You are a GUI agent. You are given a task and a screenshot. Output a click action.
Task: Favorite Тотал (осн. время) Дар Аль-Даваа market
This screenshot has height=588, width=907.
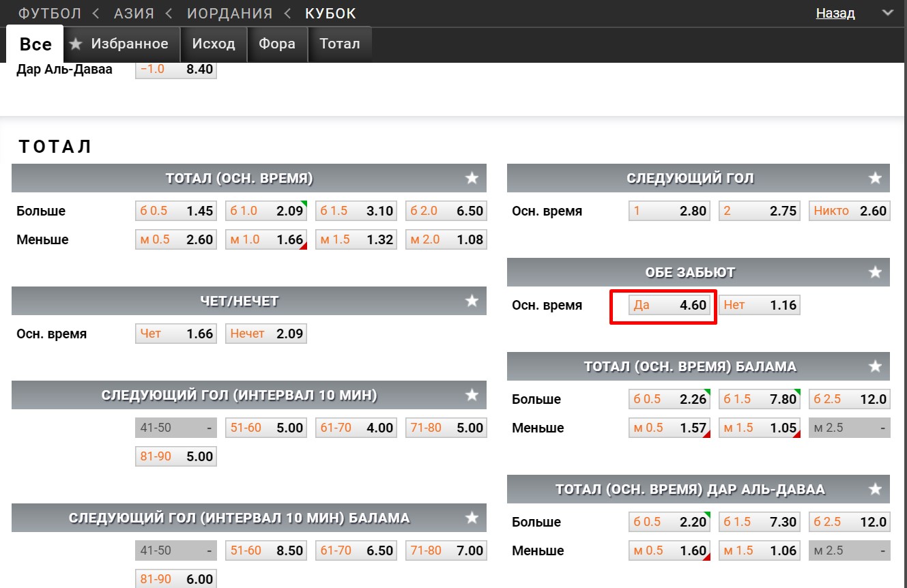point(875,489)
